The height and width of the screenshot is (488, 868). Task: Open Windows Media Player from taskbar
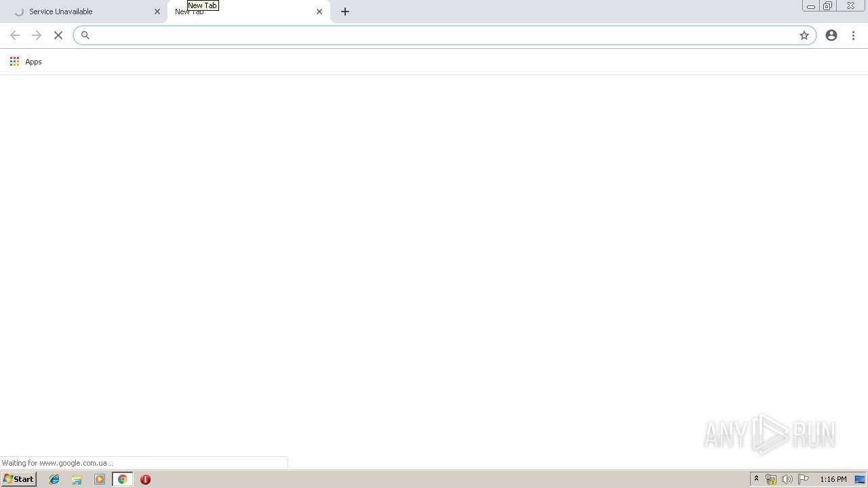click(x=100, y=479)
